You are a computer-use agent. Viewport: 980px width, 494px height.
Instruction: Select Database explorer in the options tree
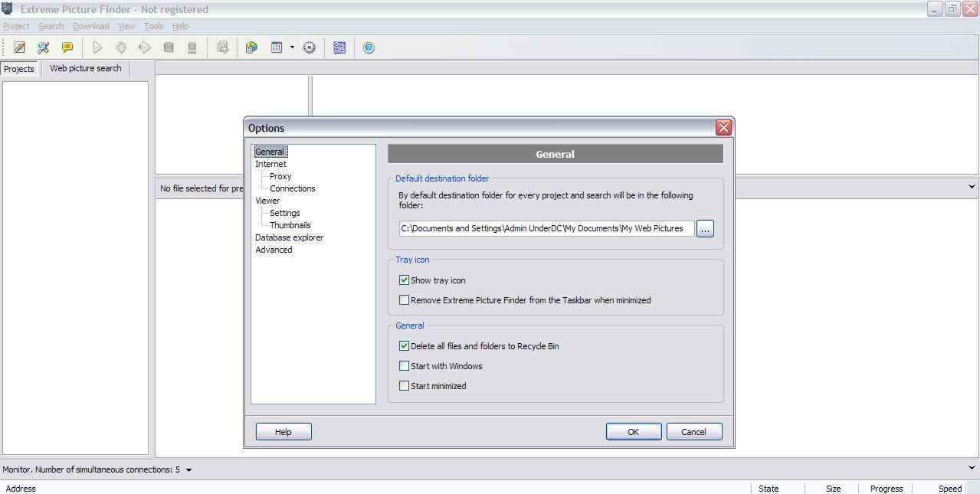point(290,237)
